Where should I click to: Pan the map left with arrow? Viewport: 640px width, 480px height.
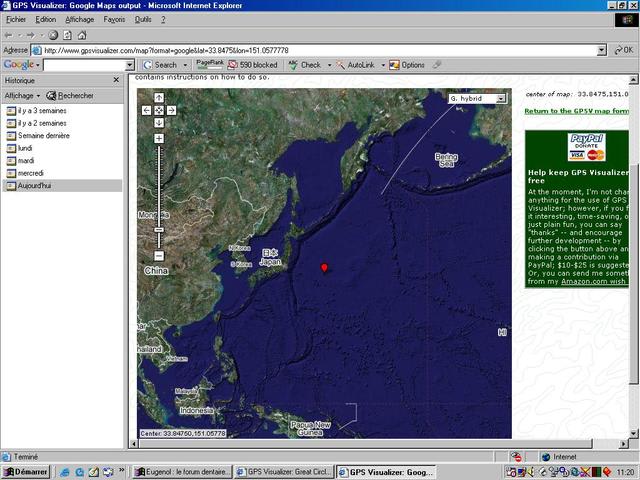point(146,110)
